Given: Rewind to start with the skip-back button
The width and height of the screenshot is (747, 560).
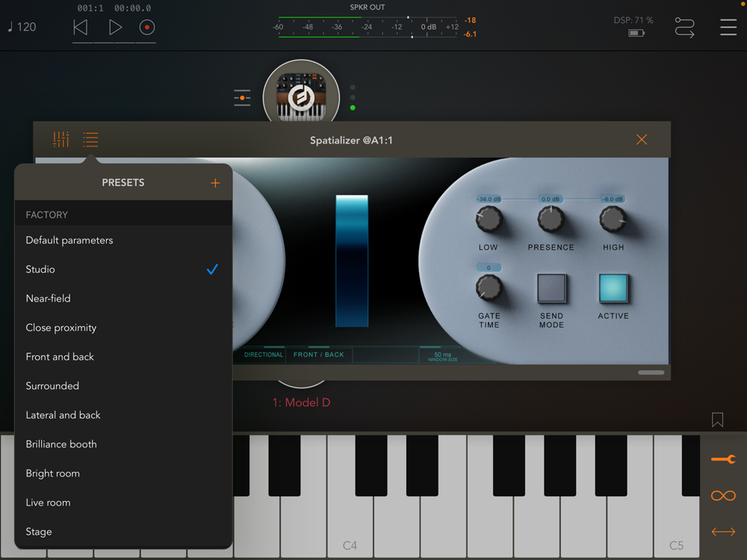Looking at the screenshot, I should 81,28.
